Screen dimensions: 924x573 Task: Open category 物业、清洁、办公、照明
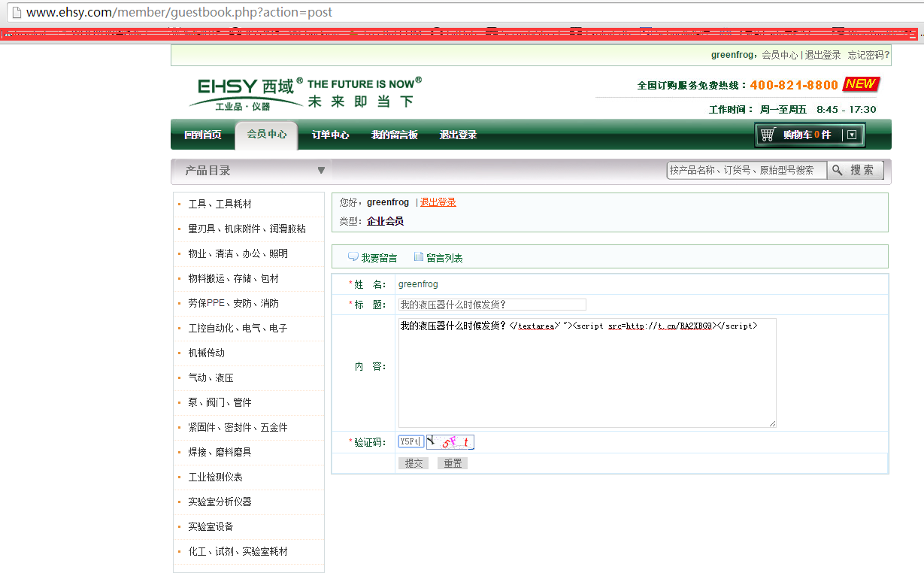pos(238,253)
